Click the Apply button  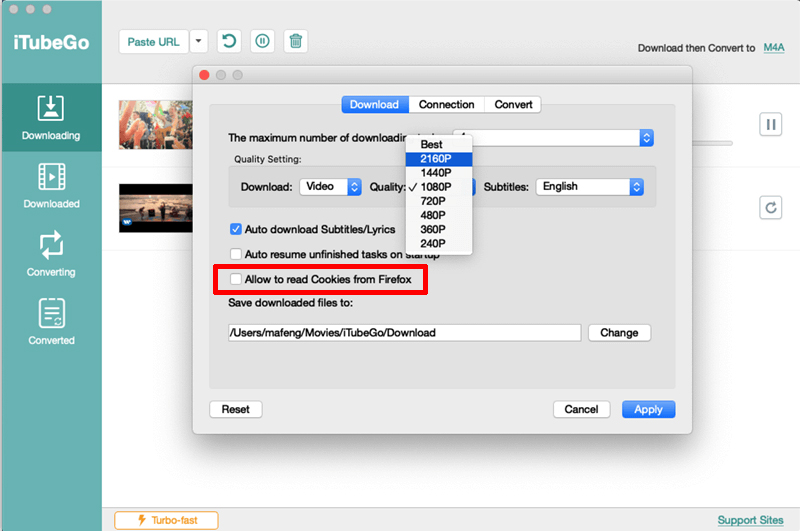[648, 409]
